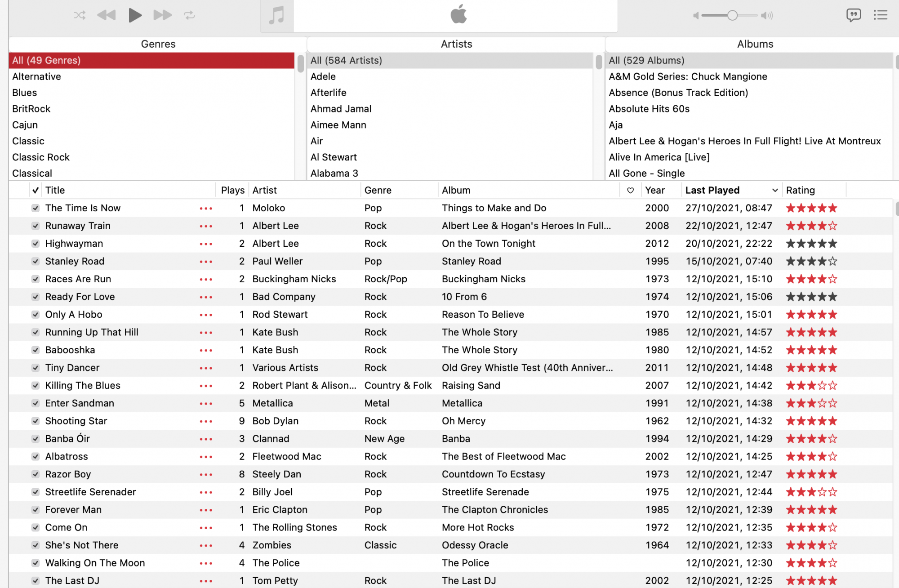The image size is (899, 588).
Task: Open more options dots for Babooshka
Action: point(206,350)
